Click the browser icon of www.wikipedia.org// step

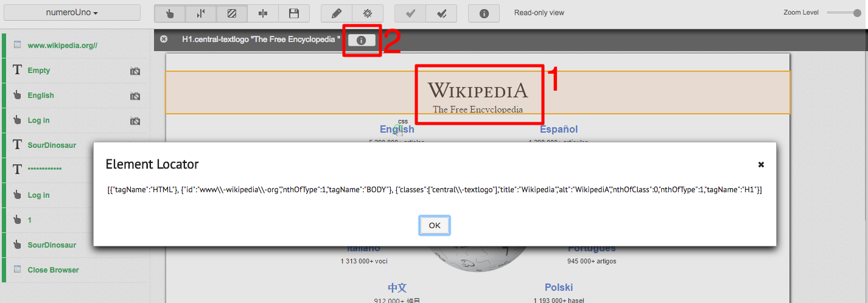pos(17,44)
